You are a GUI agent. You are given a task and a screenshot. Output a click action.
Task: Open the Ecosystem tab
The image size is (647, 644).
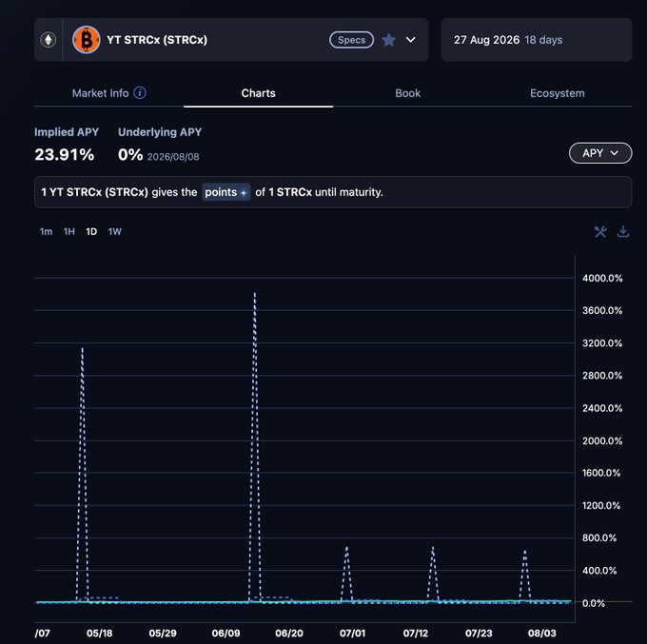[x=557, y=93]
